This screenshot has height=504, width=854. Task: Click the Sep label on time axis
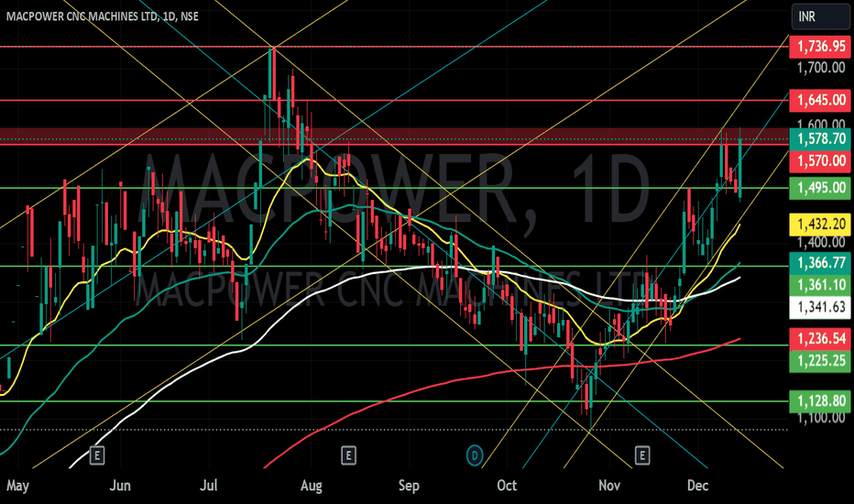click(409, 486)
